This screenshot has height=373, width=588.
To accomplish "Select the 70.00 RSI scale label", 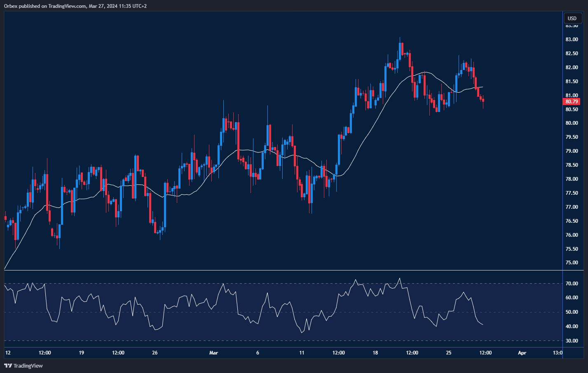I will click(572, 284).
